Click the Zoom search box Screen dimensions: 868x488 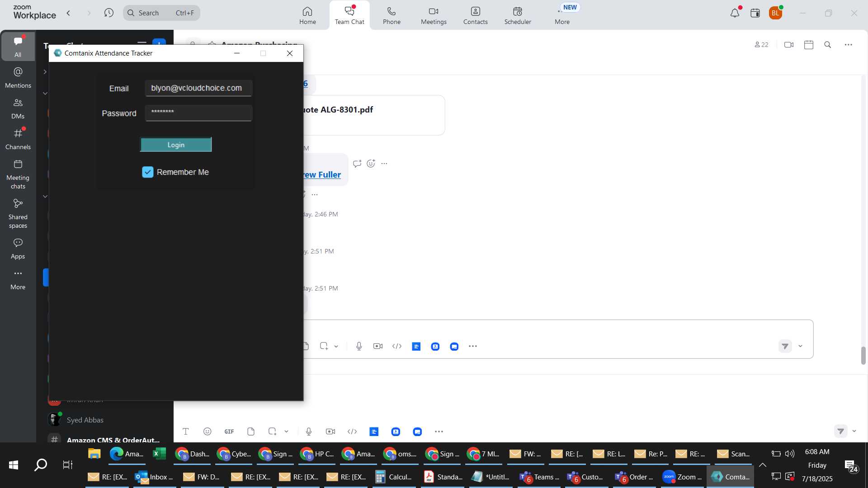click(161, 13)
